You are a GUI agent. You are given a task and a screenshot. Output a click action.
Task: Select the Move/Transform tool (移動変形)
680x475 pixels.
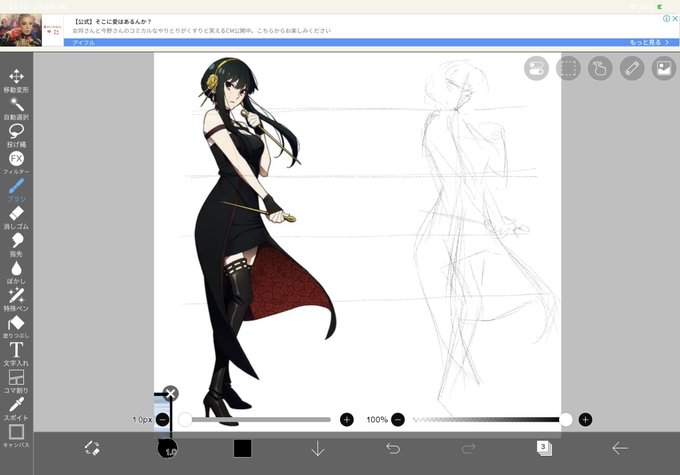(16, 81)
